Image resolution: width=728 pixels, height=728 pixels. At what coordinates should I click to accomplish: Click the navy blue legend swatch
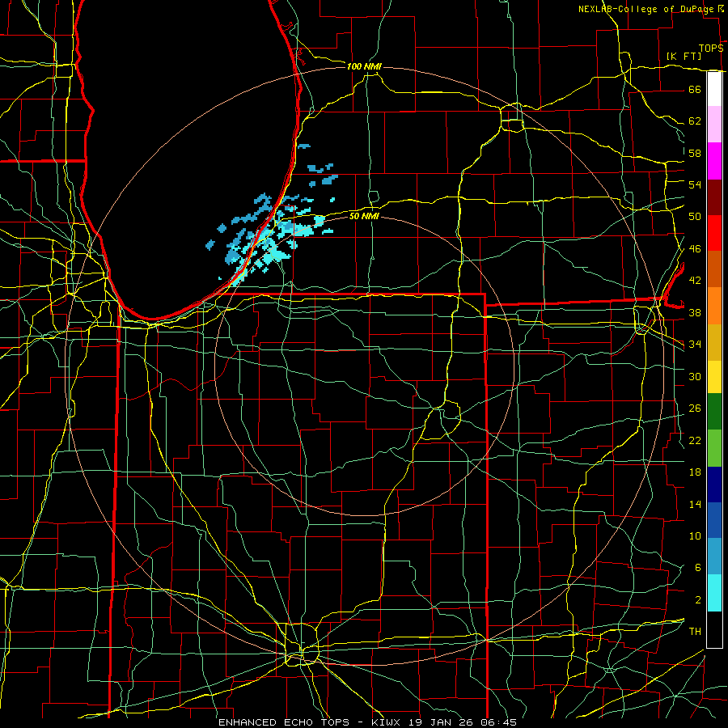(714, 485)
